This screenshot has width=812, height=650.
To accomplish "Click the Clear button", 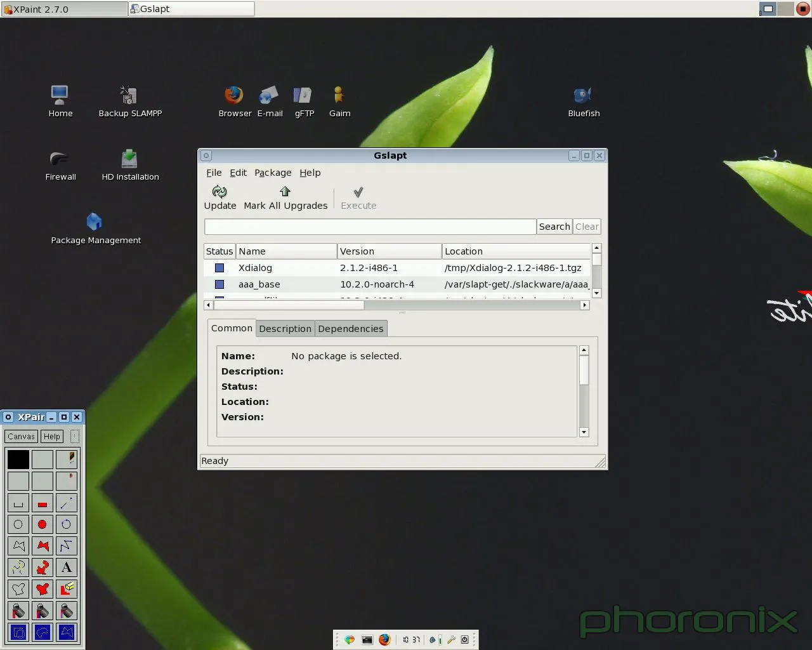I will click(587, 227).
